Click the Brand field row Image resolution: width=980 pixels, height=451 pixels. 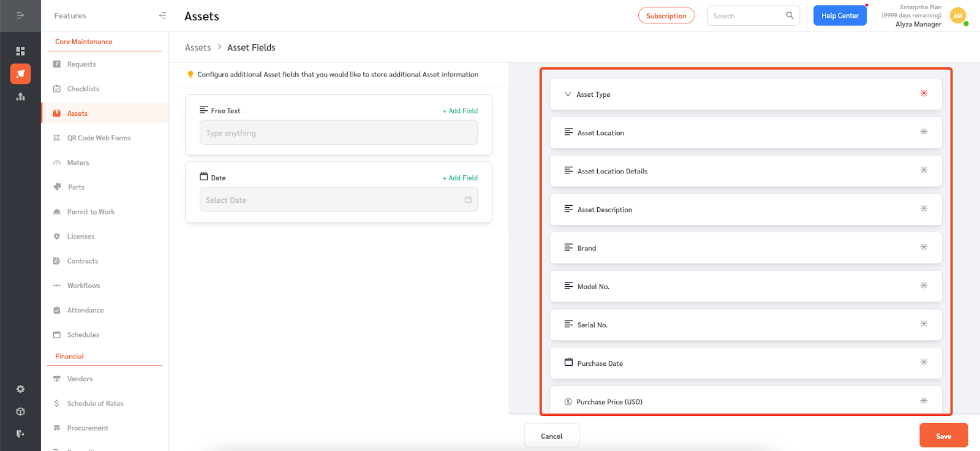746,248
